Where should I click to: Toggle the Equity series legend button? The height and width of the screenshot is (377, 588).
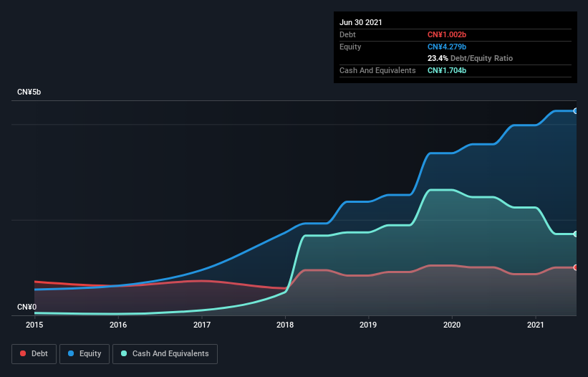coord(85,354)
